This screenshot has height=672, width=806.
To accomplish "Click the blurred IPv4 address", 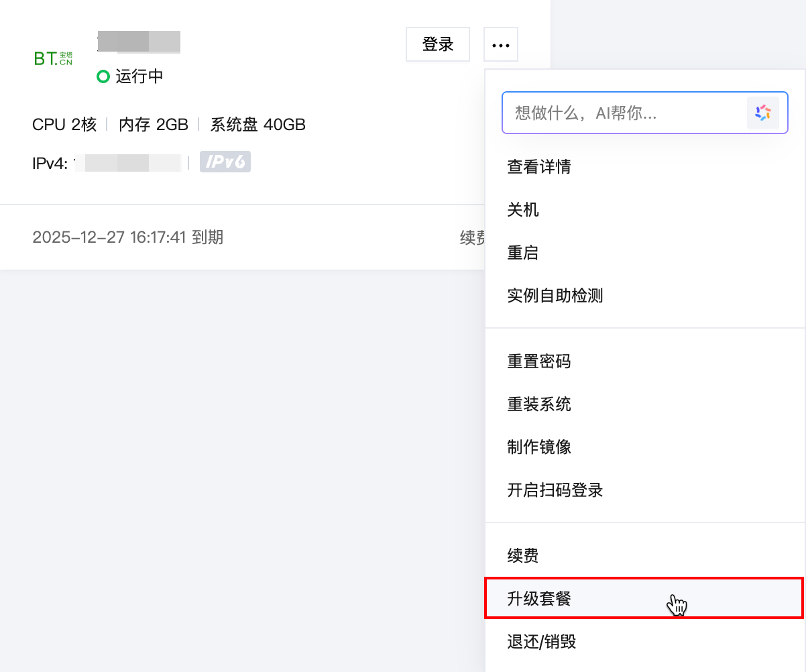I will click(127, 163).
